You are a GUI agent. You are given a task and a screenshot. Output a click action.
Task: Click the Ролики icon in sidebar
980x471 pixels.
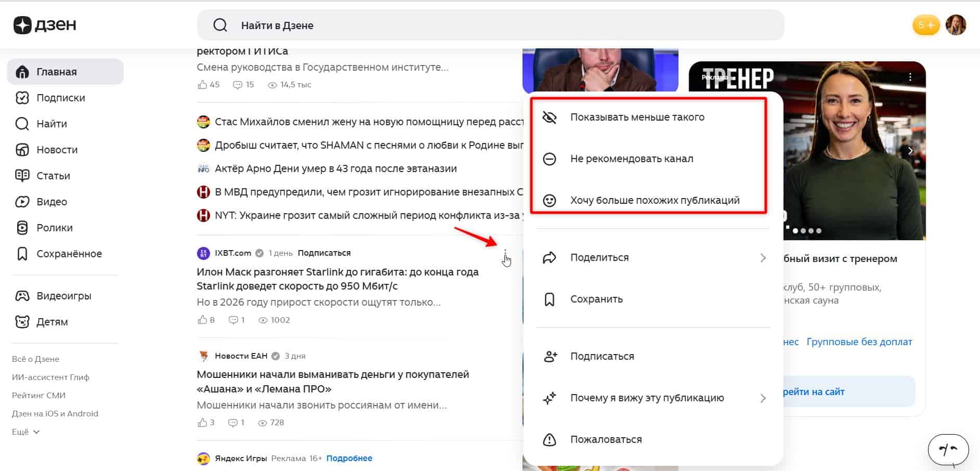point(22,228)
